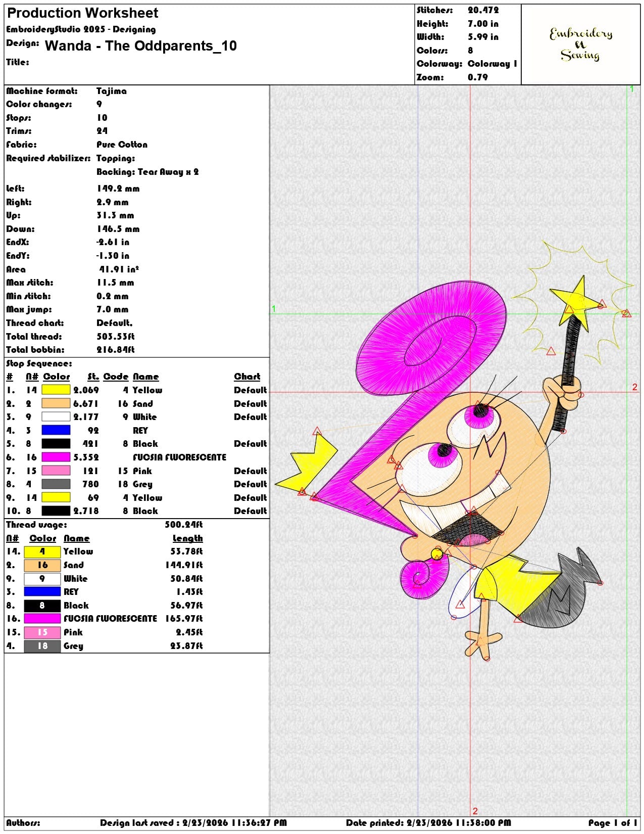Click the Embroidery n Sewing logo
644x834 pixels.
(x=581, y=44)
